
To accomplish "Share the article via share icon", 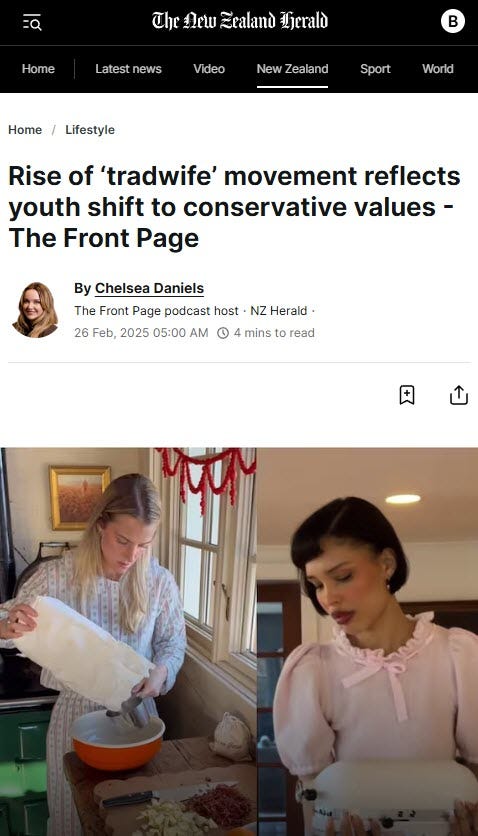I will (459, 395).
